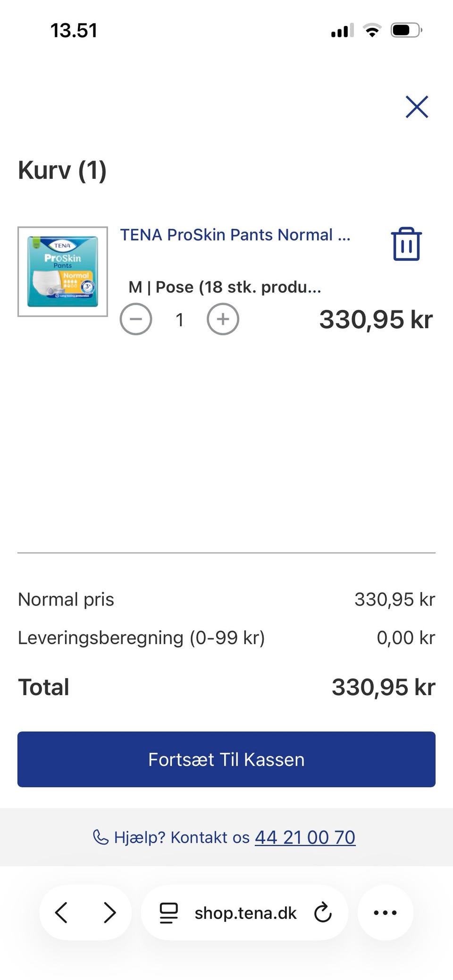Tap the phone icon beside Hjælp
This screenshot has width=453, height=980.
pyautogui.click(x=101, y=837)
